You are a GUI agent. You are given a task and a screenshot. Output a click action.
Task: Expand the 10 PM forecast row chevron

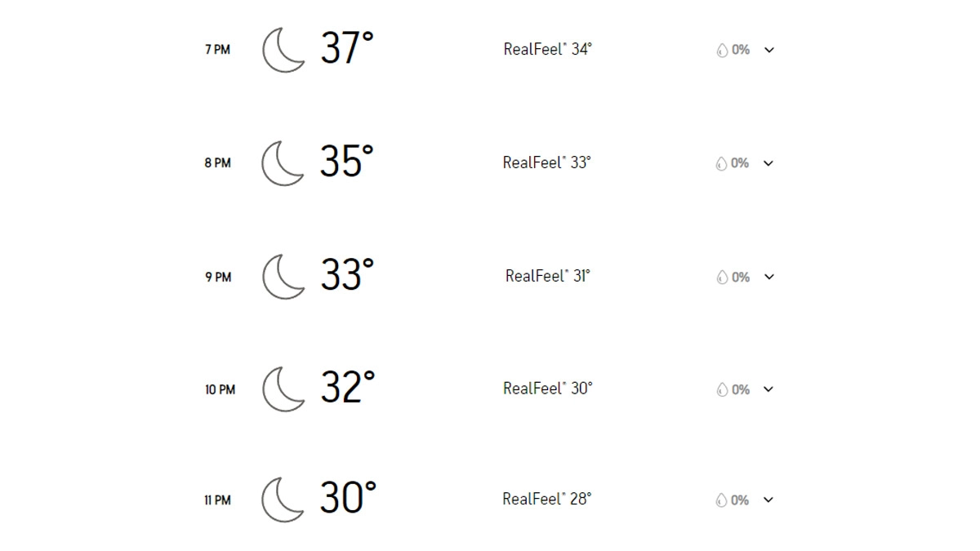pos(768,389)
